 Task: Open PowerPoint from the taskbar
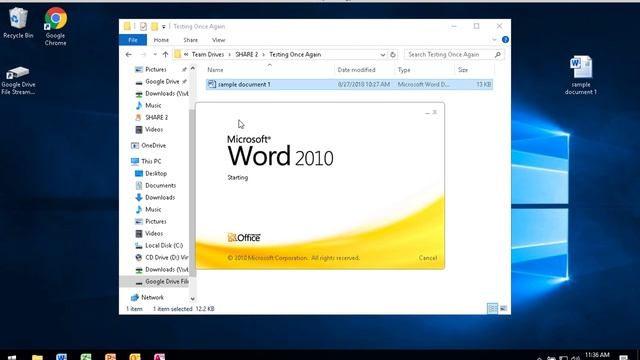tap(111, 357)
